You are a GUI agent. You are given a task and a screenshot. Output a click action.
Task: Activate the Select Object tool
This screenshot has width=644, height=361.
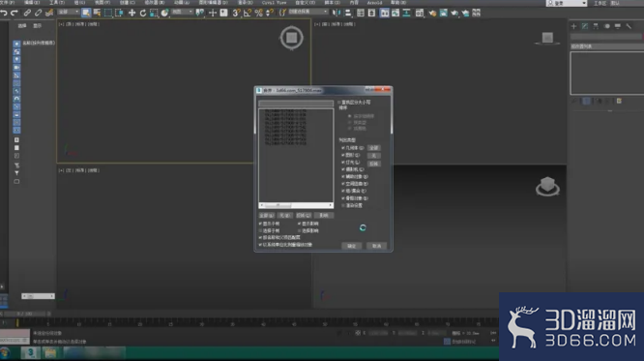point(86,13)
